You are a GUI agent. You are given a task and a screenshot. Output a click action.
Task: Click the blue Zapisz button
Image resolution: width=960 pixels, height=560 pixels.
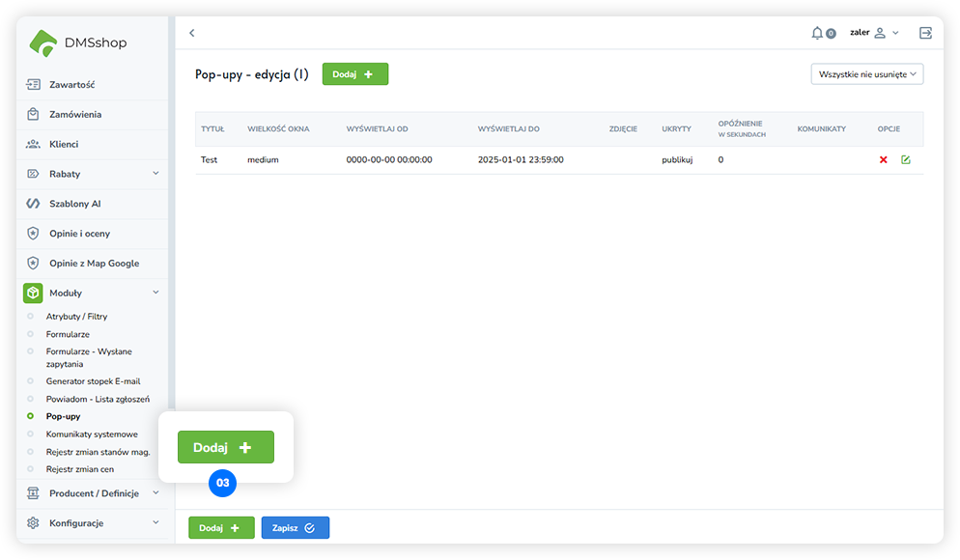point(295,528)
